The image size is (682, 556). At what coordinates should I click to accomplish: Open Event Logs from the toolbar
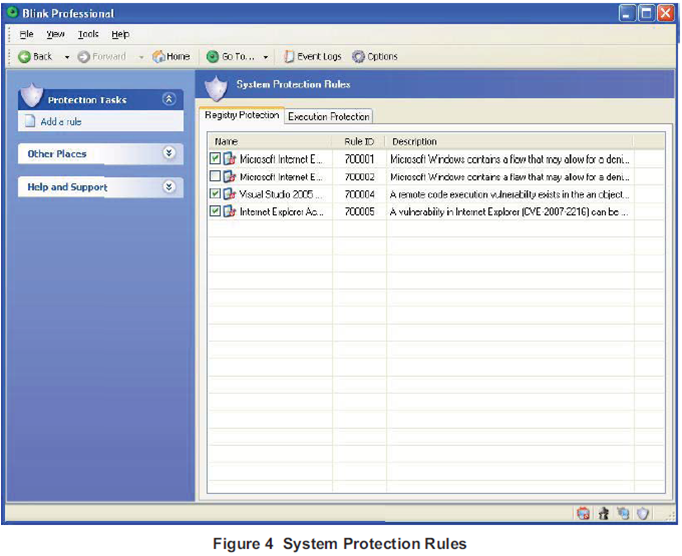pos(313,57)
